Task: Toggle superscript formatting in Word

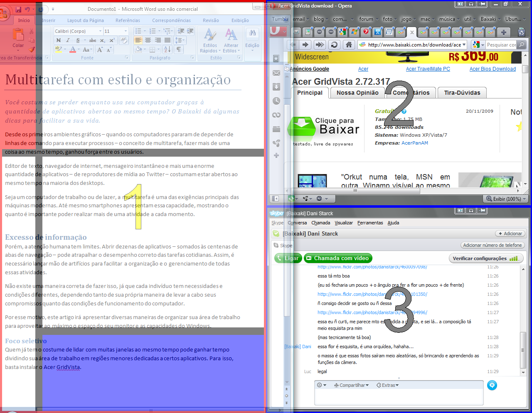Action: coord(112,40)
